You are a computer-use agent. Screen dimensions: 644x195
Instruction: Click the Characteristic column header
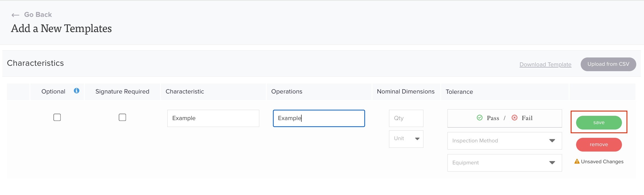[185, 91]
